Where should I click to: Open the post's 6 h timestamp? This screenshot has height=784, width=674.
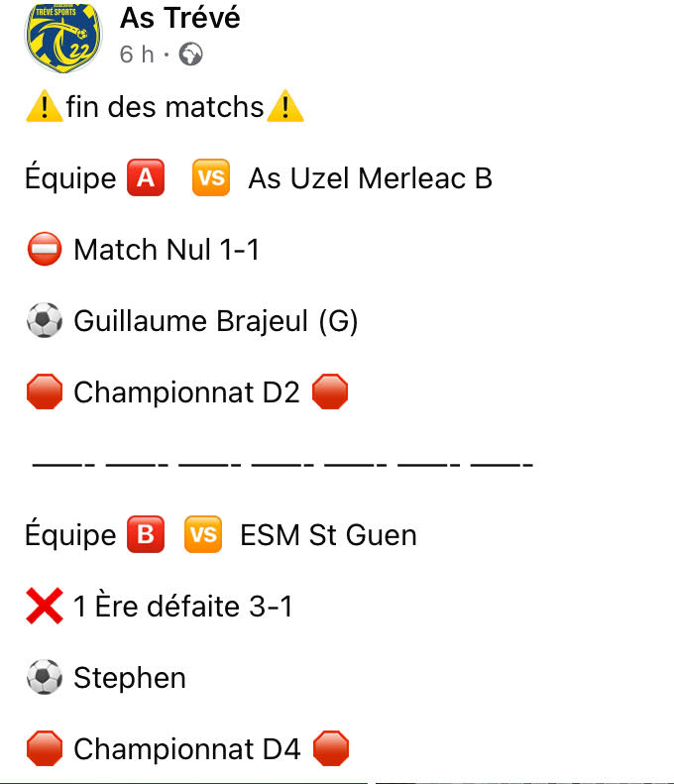pos(137,55)
